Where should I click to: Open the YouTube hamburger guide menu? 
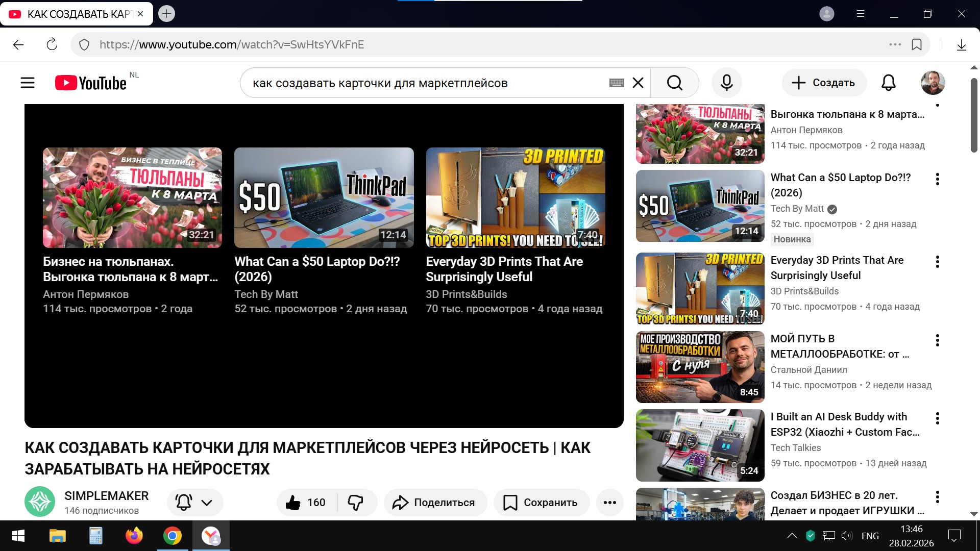(x=28, y=83)
